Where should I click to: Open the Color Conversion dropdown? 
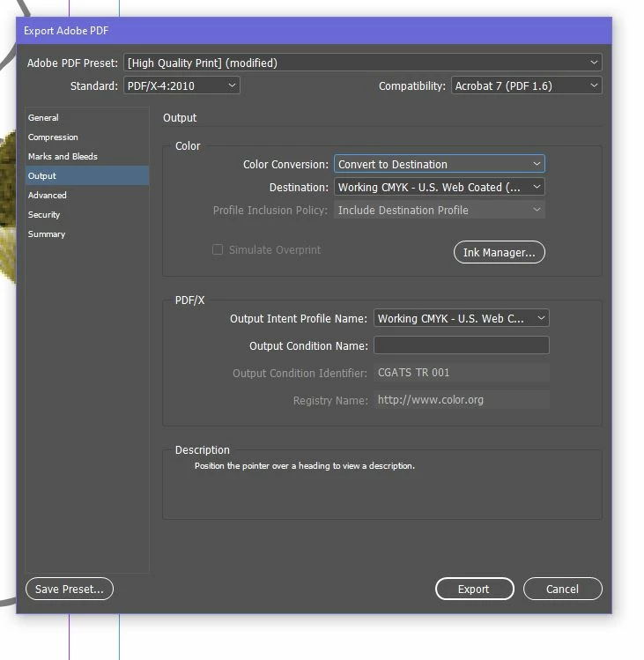click(440, 164)
